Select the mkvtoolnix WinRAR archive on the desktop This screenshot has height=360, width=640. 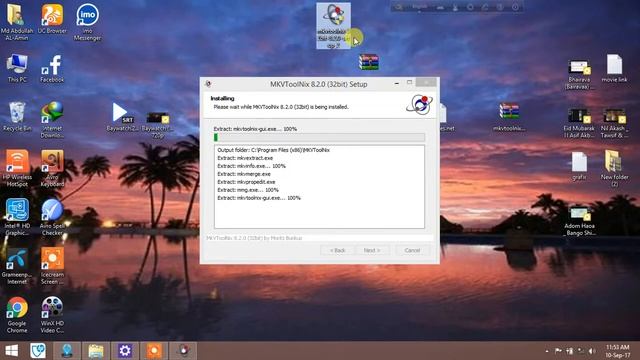coord(509,117)
